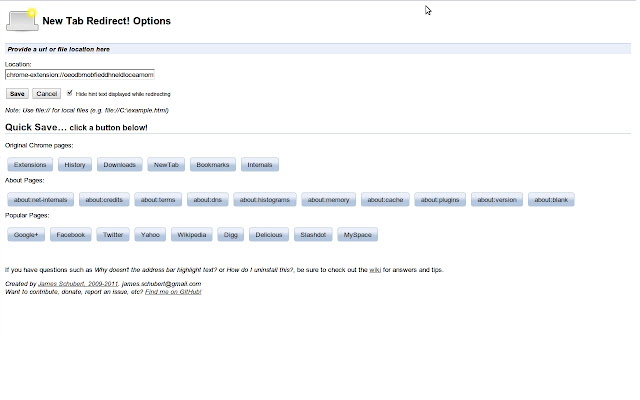The width and height of the screenshot is (640, 400).
Task: Open the wiki link
Action: click(375, 270)
